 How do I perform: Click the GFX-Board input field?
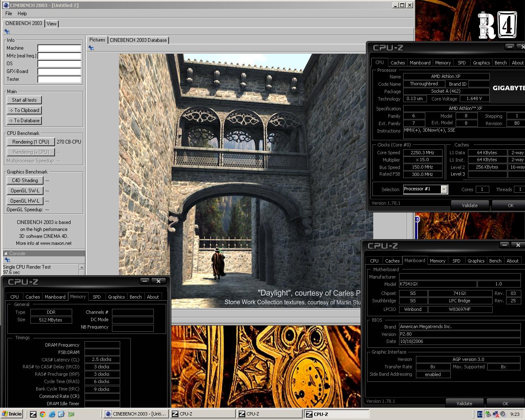[59, 71]
